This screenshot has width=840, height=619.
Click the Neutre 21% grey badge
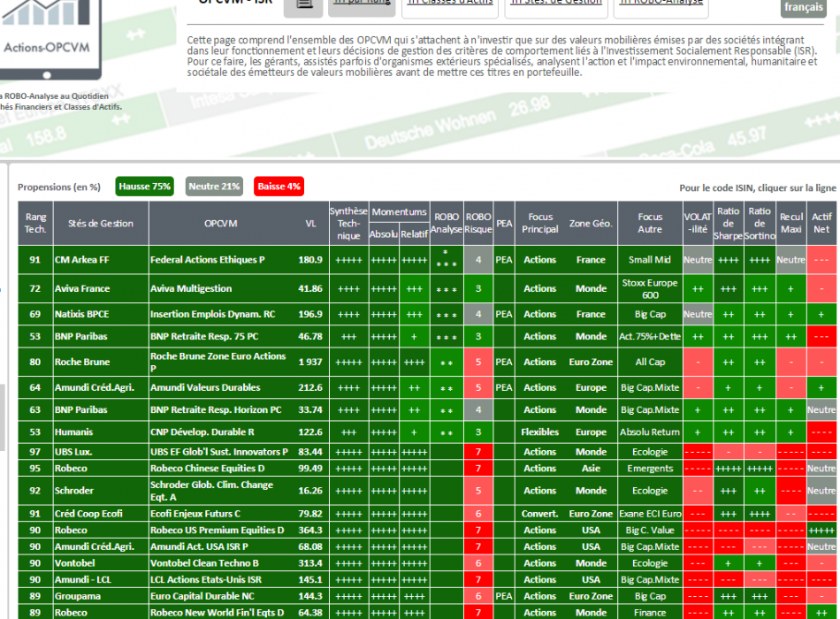tap(214, 187)
